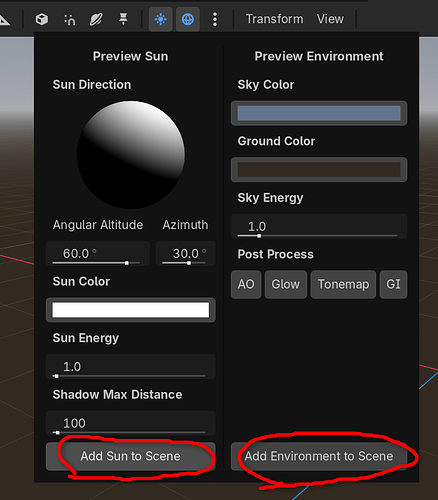438x500 pixels.
Task: Open the Transform menu
Action: click(x=275, y=19)
